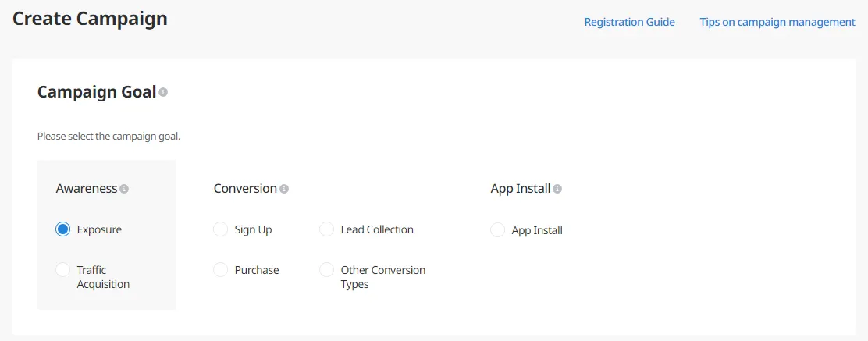868x341 pixels.
Task: Click the info icon beside Awareness
Action: tap(124, 189)
